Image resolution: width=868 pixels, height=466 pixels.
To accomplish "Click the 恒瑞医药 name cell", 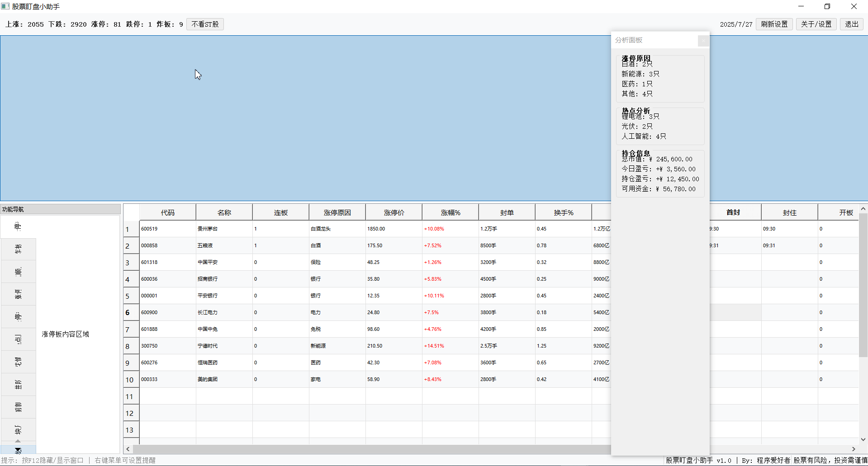I will [x=224, y=362].
